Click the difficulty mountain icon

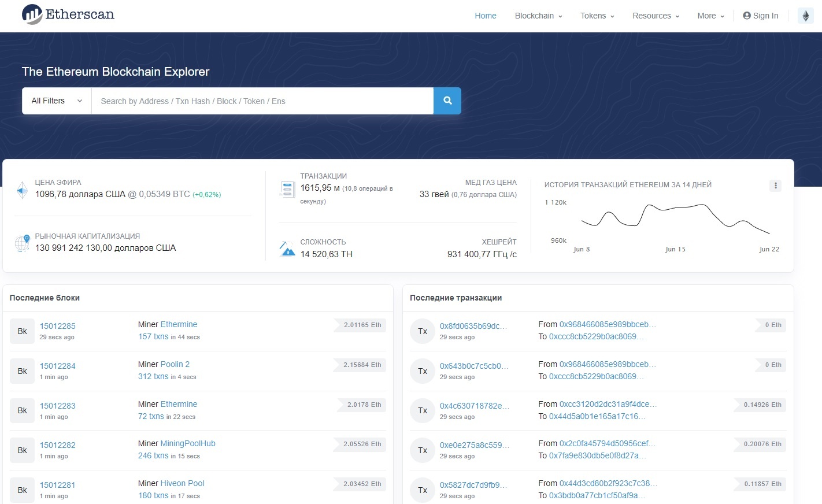coord(287,249)
